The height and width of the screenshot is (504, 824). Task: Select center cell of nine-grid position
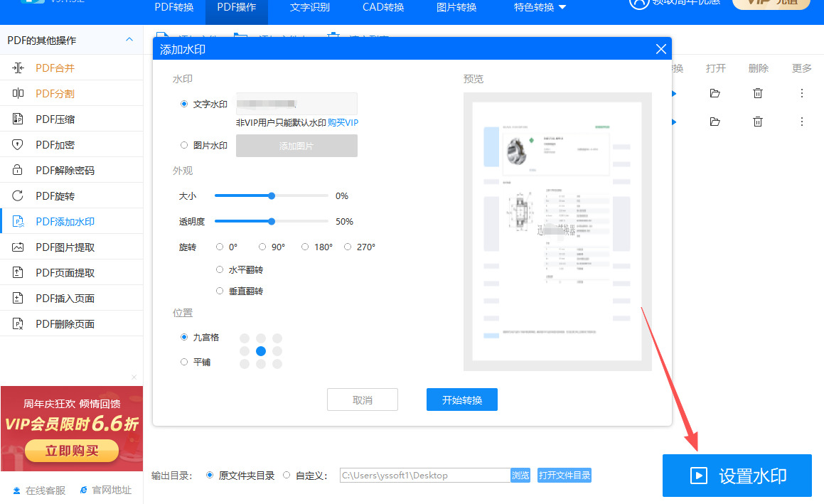point(261,350)
